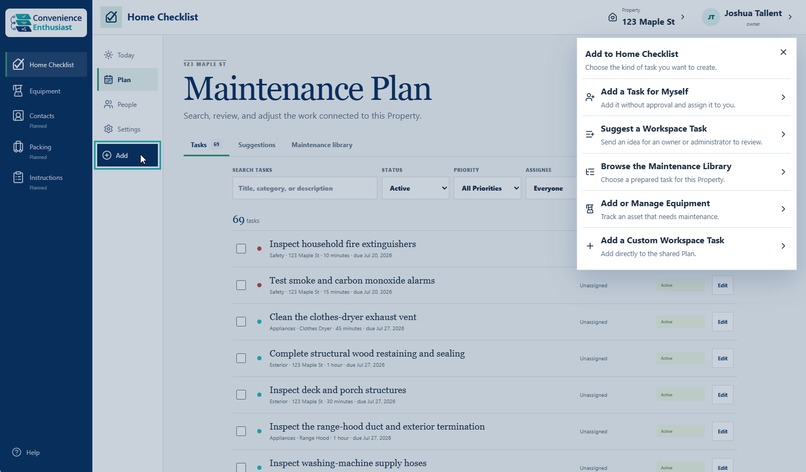This screenshot has width=806, height=472.
Task: Open the All Priorities dropdown
Action: point(487,188)
